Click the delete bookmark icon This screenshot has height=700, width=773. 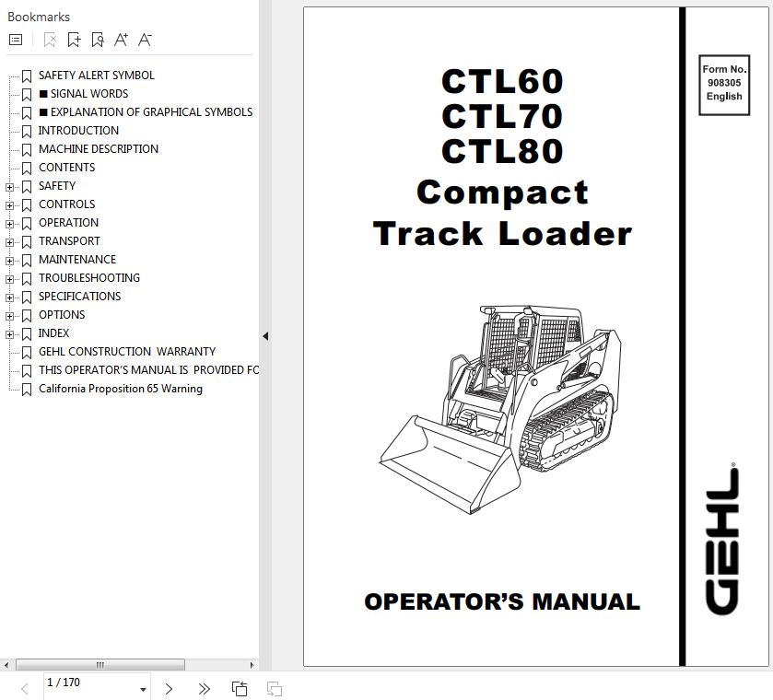(x=50, y=40)
